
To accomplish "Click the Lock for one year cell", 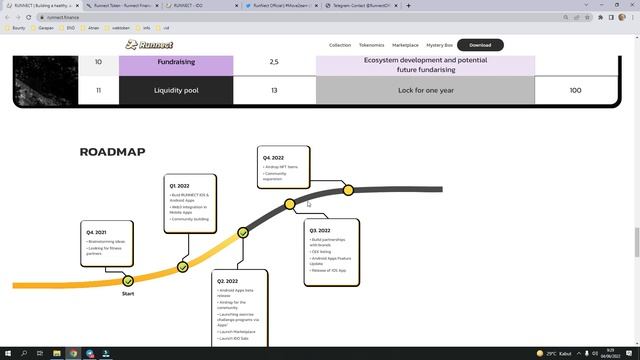I will [425, 90].
